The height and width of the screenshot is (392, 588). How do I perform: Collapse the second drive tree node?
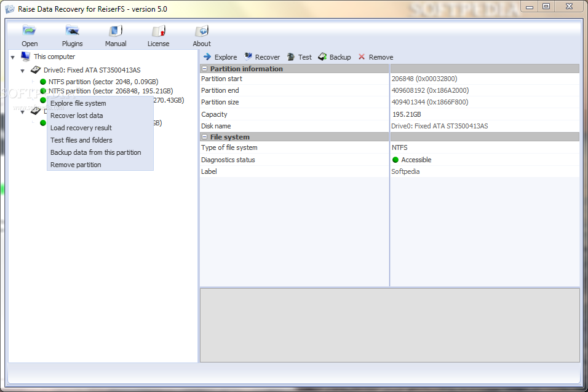(23, 112)
